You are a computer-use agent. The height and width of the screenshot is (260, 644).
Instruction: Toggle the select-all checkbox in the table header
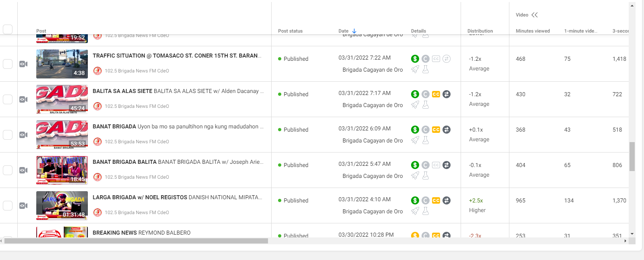pos(8,29)
